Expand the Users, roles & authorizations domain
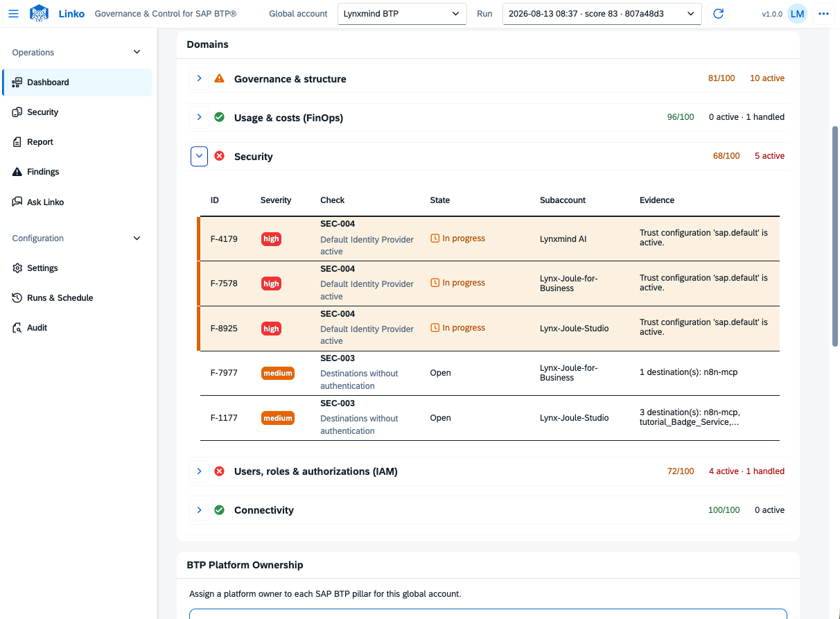 [x=199, y=471]
